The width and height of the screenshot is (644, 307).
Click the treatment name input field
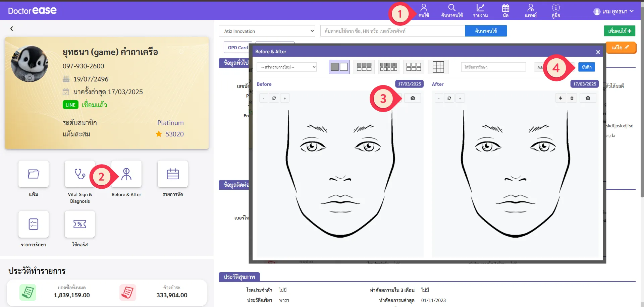click(493, 67)
